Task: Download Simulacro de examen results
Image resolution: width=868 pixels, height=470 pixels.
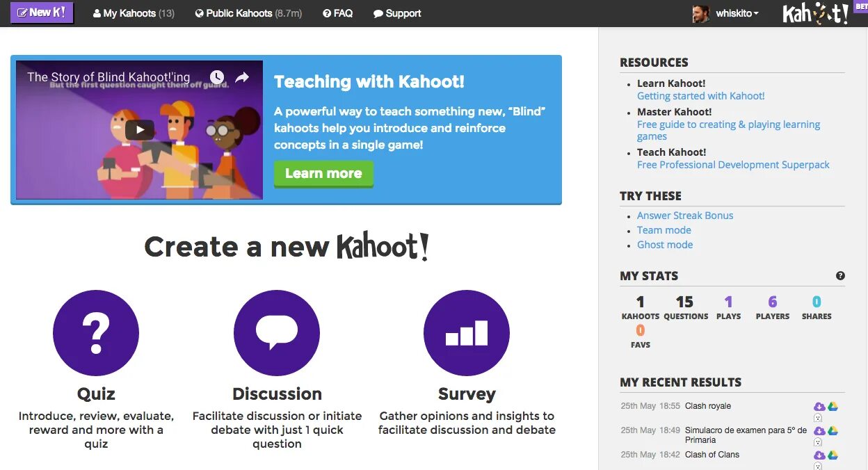Action: tap(819, 431)
